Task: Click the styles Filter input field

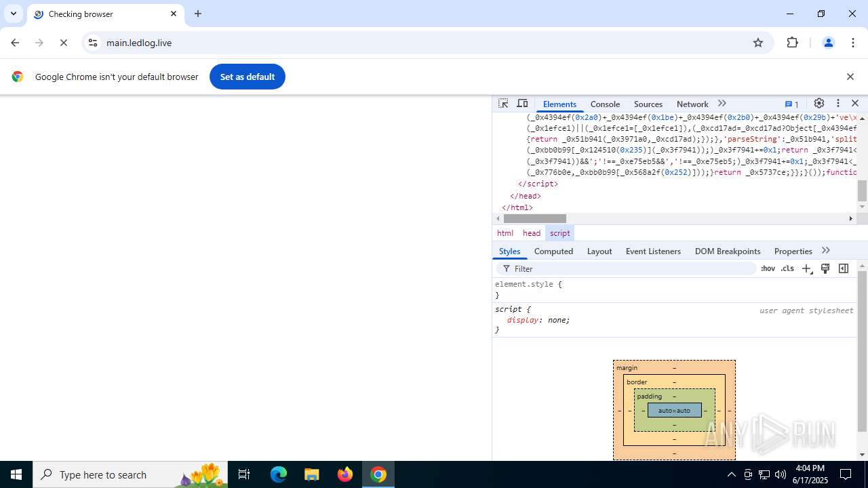Action: (625, 269)
